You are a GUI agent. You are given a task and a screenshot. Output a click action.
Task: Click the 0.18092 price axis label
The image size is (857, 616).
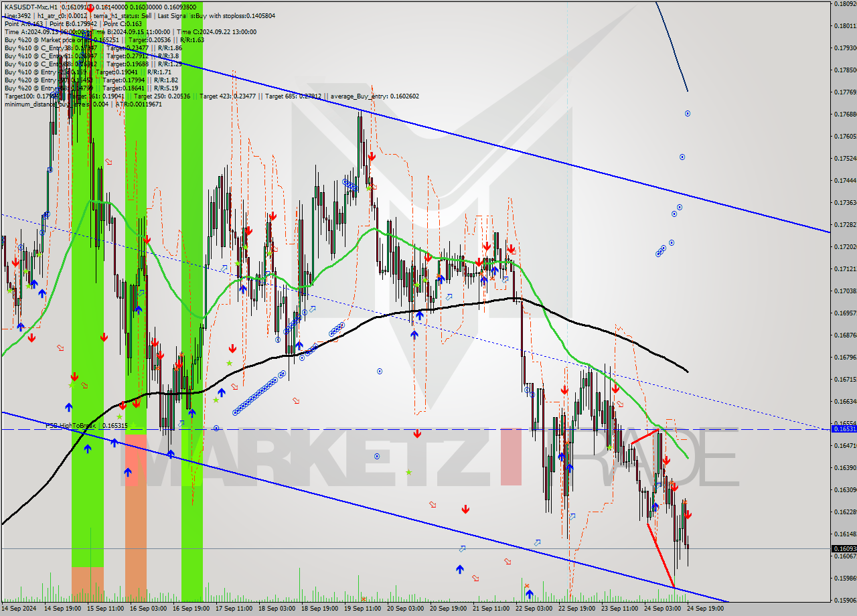click(x=845, y=4)
